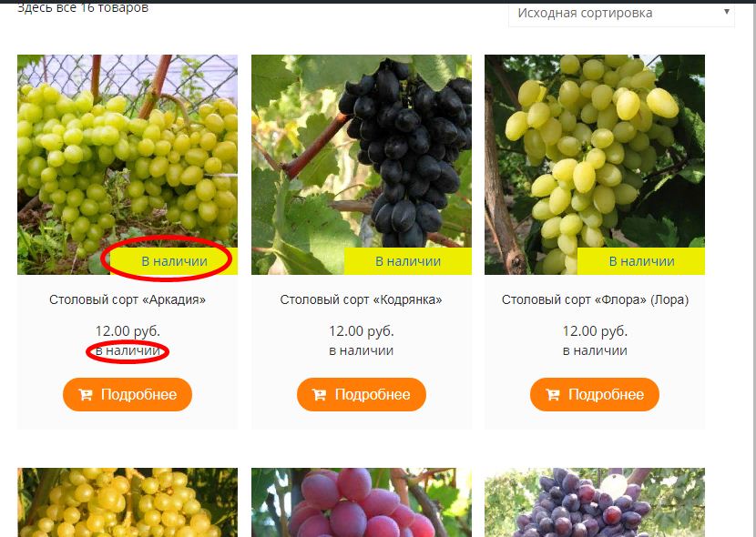
Task: Click yellow В наличии badge on Аркадия
Action: [x=174, y=261]
